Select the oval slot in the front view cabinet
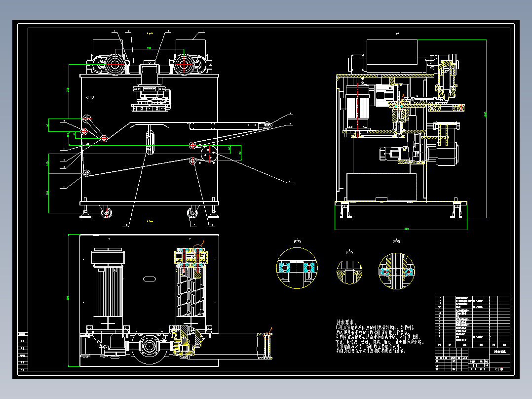 [90, 97]
